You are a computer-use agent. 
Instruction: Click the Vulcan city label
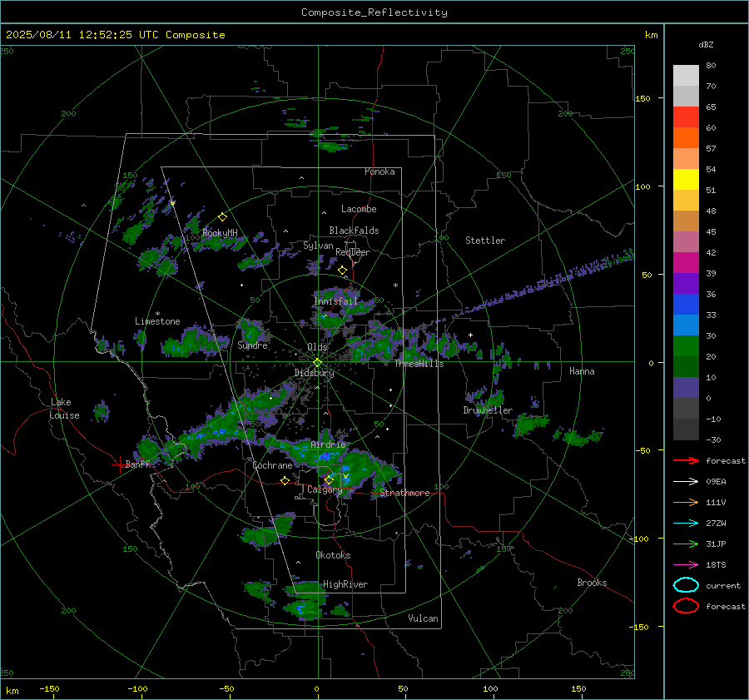point(424,618)
